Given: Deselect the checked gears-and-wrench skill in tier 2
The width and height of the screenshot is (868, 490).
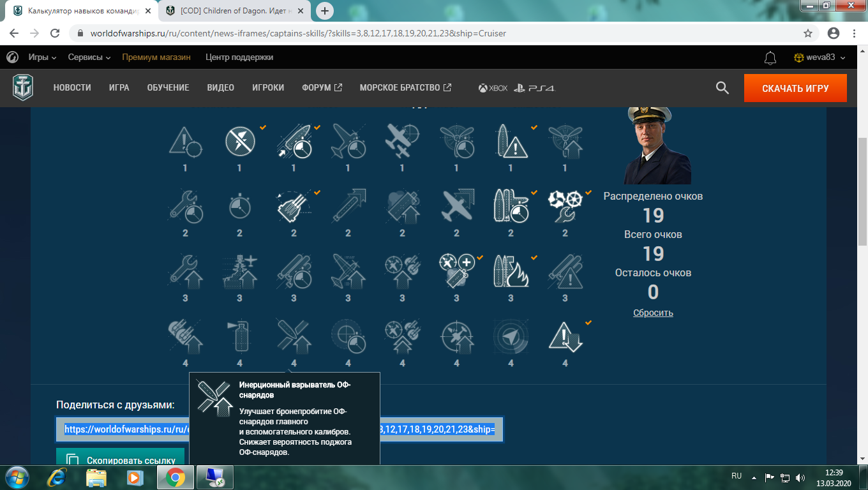Looking at the screenshot, I should point(565,206).
